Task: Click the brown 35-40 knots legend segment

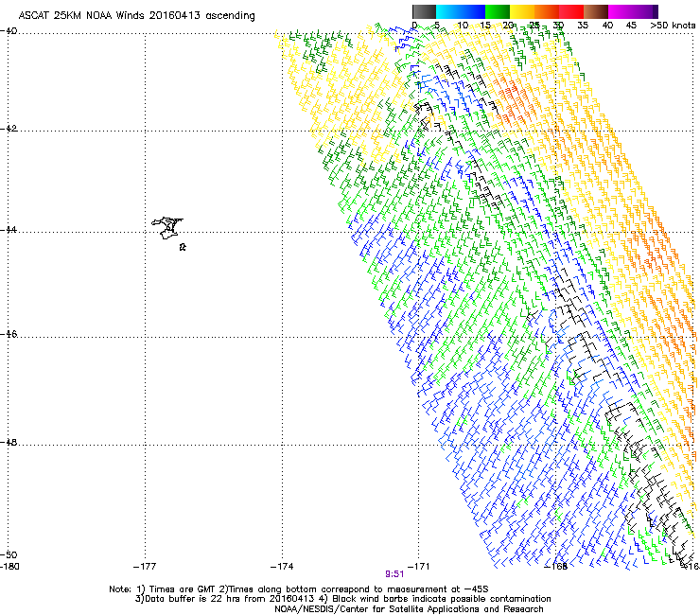Action: click(596, 11)
